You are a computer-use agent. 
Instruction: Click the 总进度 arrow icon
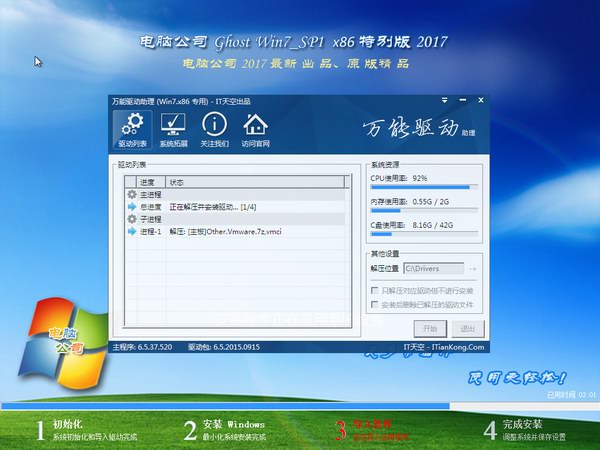point(132,207)
